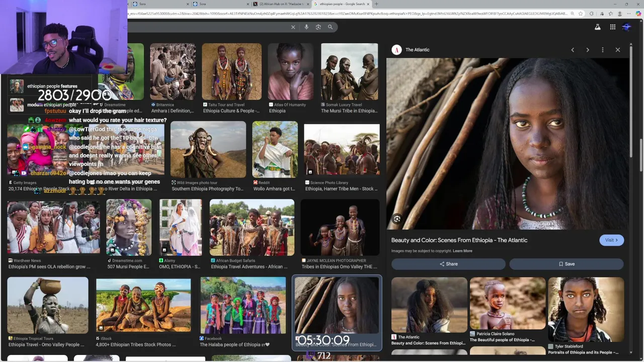
Task: Open Ethiopia Tropical Tours image result
Action: [x=48, y=305]
